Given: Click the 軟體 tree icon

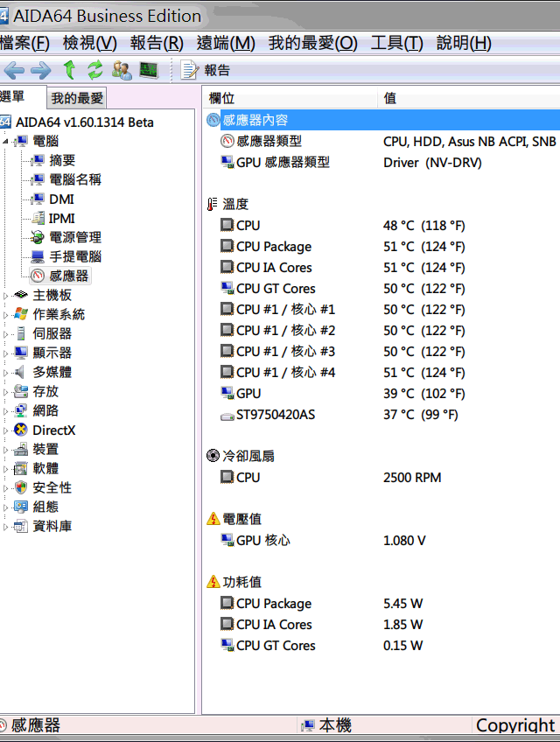Looking at the screenshot, I should click(21, 468).
